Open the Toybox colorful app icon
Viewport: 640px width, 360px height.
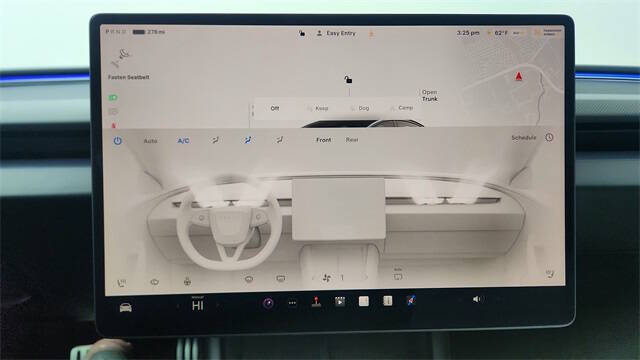pyautogui.click(x=411, y=300)
